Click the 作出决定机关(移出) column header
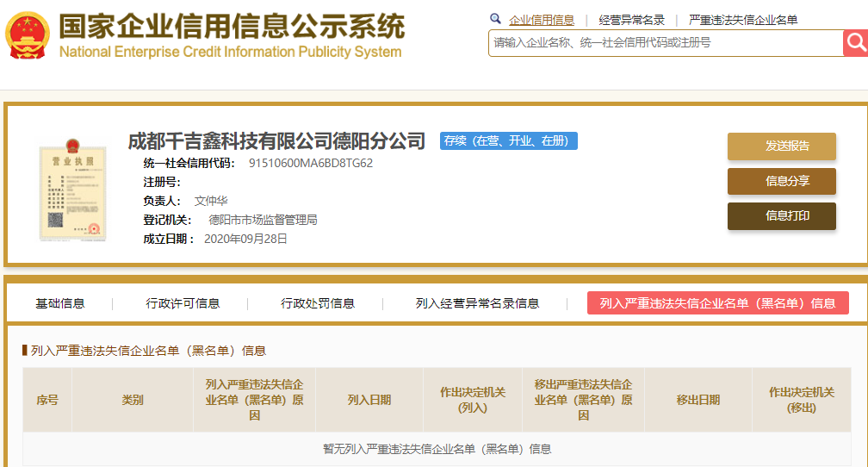 tap(802, 400)
